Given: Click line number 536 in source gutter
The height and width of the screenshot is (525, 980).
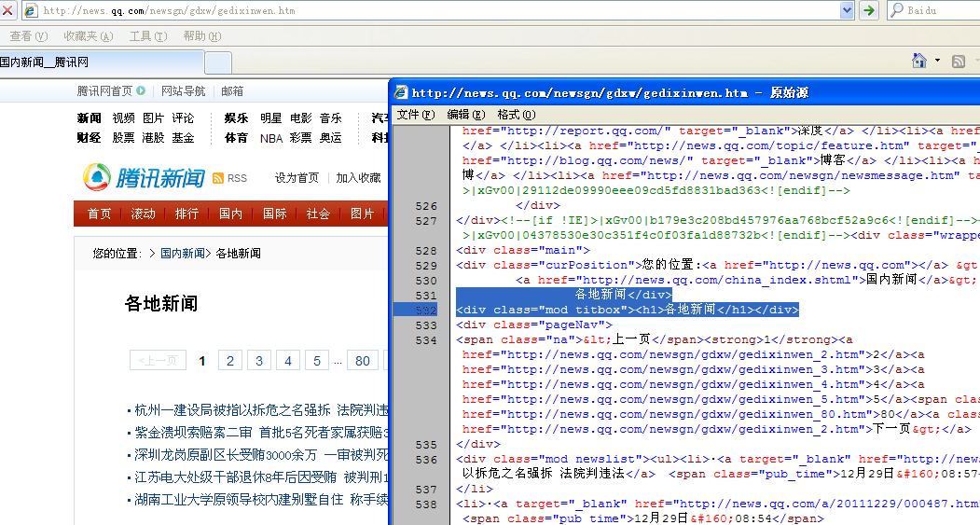Looking at the screenshot, I should point(426,460).
